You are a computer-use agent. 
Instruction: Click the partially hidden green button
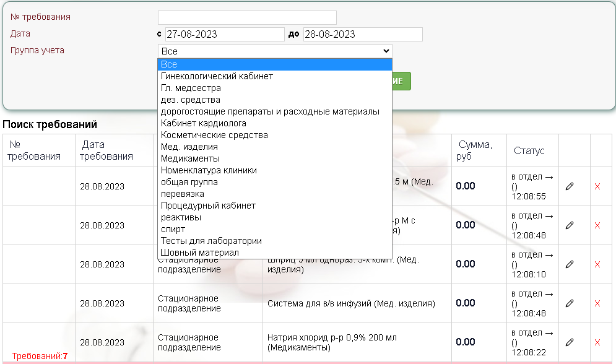pos(402,81)
